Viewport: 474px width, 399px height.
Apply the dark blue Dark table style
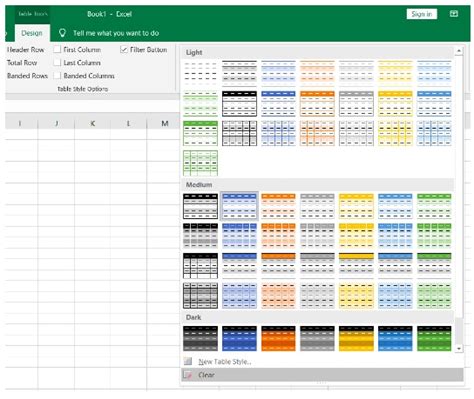[239, 338]
